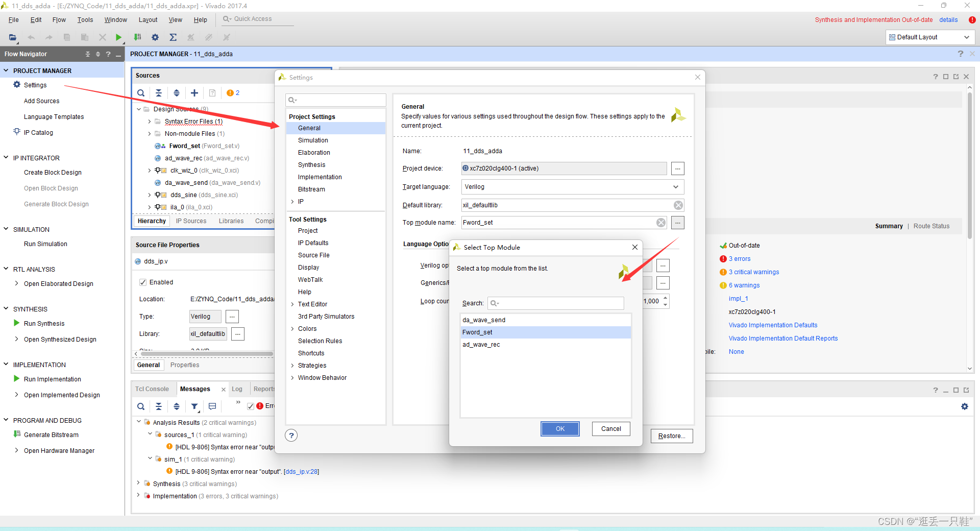Click the Quick Access search box

click(258, 19)
